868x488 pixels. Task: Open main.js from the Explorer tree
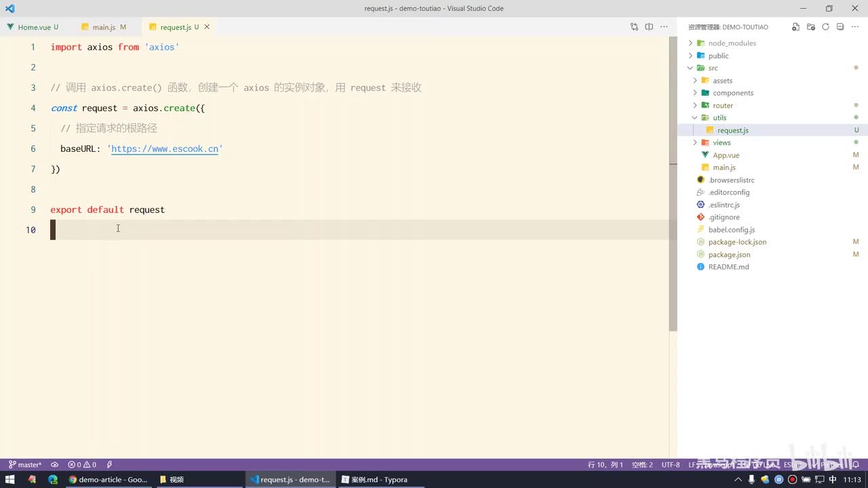click(x=772, y=167)
